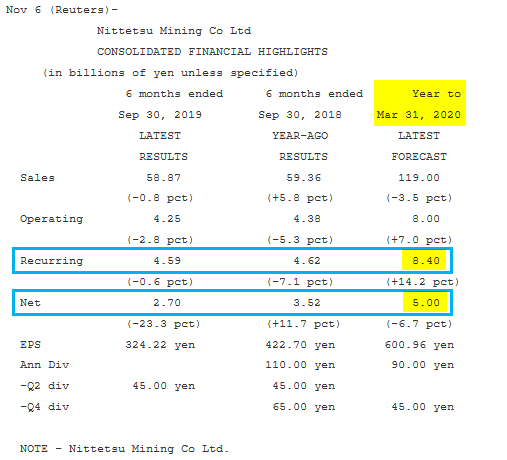Click the '(+11.7 pct)' net change
Screen dimensions: 507x460
click(303, 324)
